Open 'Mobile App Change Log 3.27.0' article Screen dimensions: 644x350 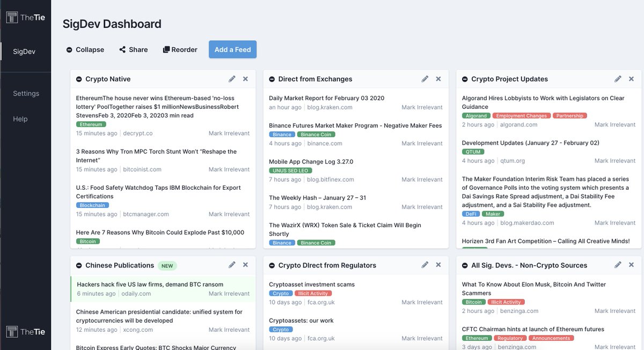pyautogui.click(x=311, y=161)
